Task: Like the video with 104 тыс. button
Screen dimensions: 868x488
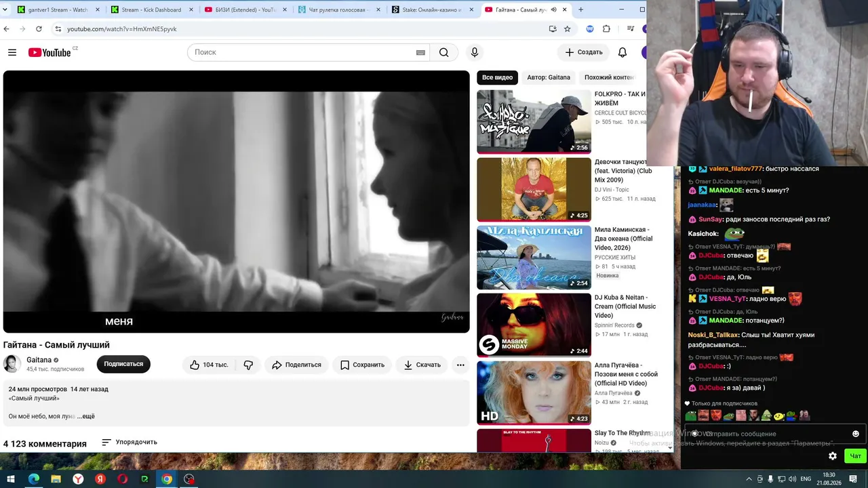Action: point(209,365)
